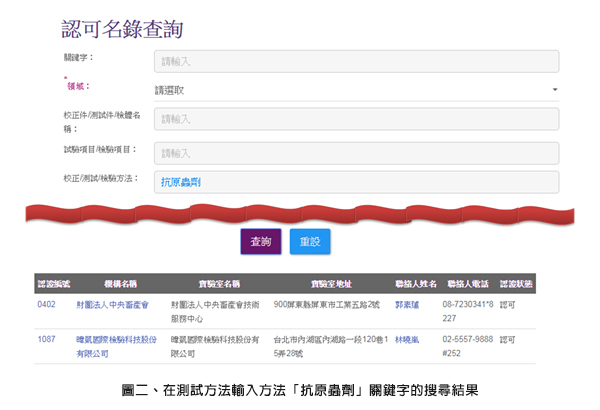The height and width of the screenshot is (410, 600).
Task: Click the 關鍵字 input field
Action: click(x=356, y=61)
